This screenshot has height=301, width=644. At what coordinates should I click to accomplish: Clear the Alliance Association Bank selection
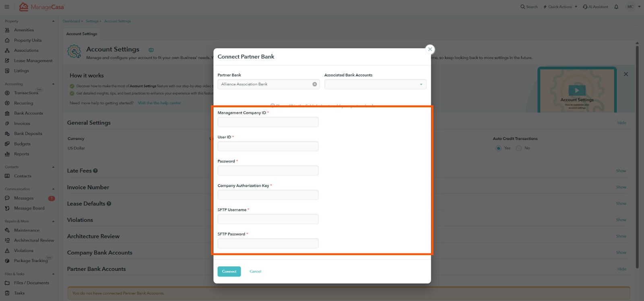pyautogui.click(x=314, y=84)
